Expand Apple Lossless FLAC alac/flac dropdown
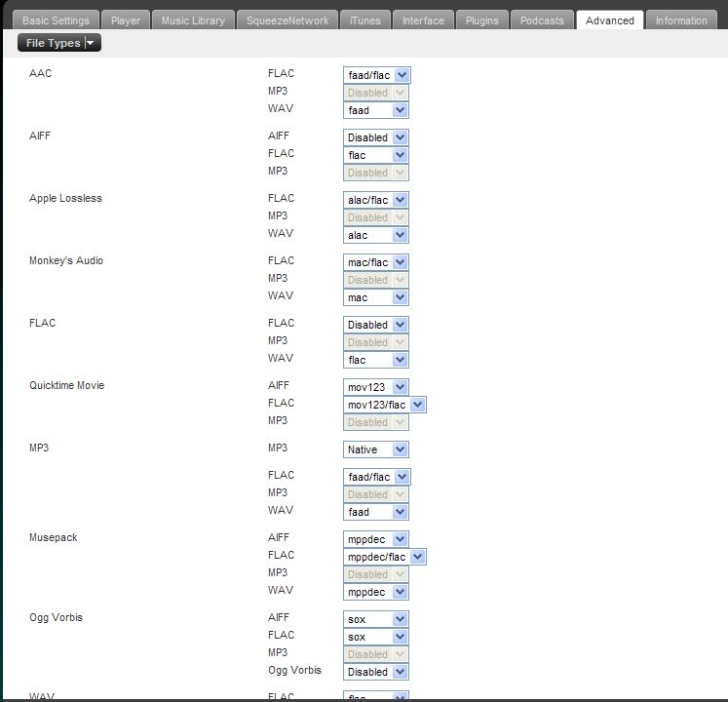This screenshot has height=702, width=728. 375,200
